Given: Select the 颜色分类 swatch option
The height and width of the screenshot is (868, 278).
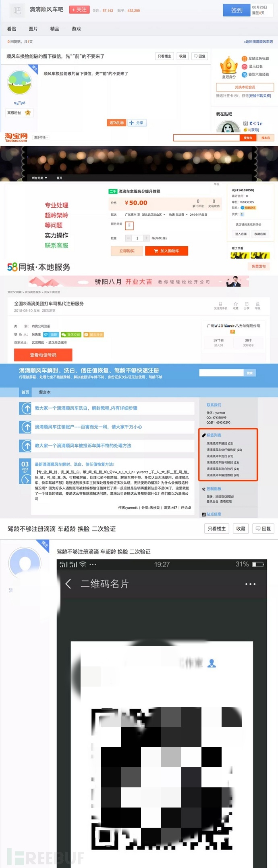Looking at the screenshot, I should pos(129,225).
